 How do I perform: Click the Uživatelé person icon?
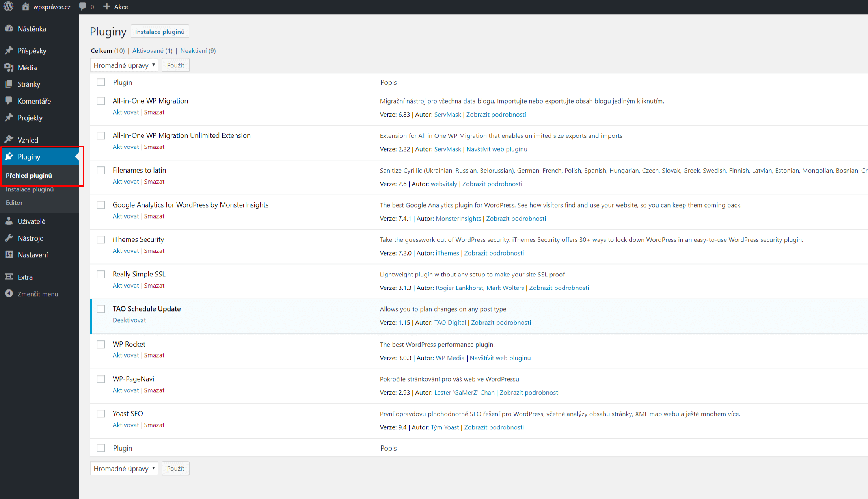[9, 221]
